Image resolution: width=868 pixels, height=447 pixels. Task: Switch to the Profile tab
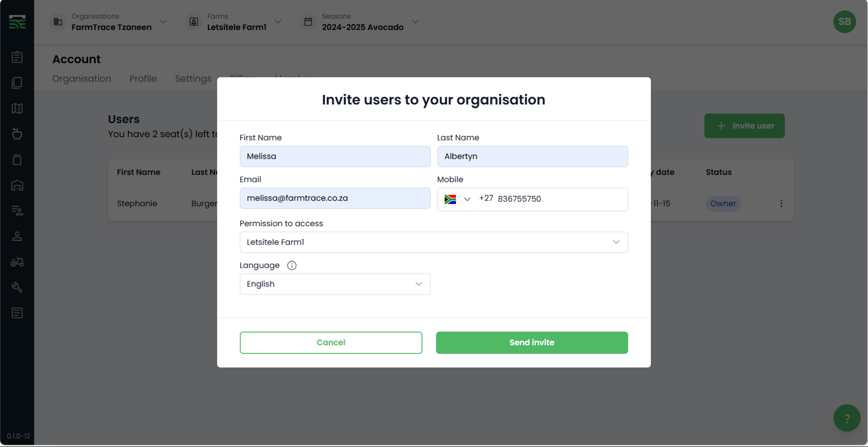tap(143, 79)
